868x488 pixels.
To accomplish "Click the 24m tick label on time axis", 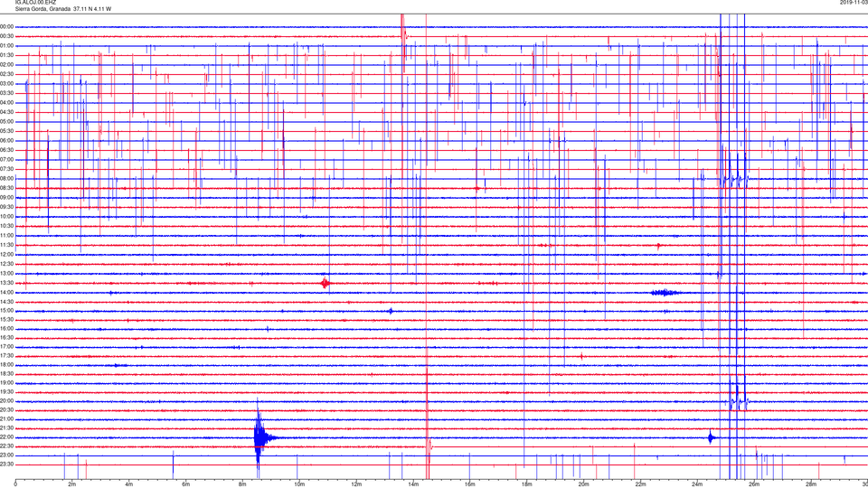I will [x=697, y=484].
